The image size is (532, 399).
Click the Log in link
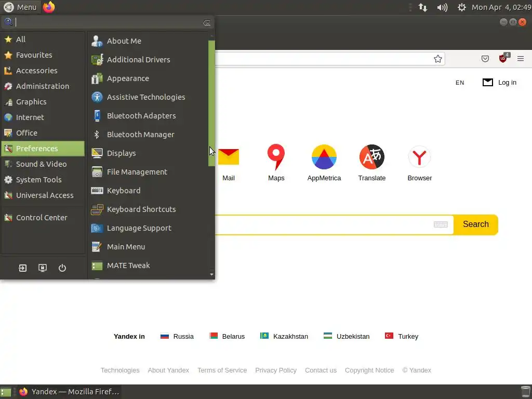coord(507,83)
